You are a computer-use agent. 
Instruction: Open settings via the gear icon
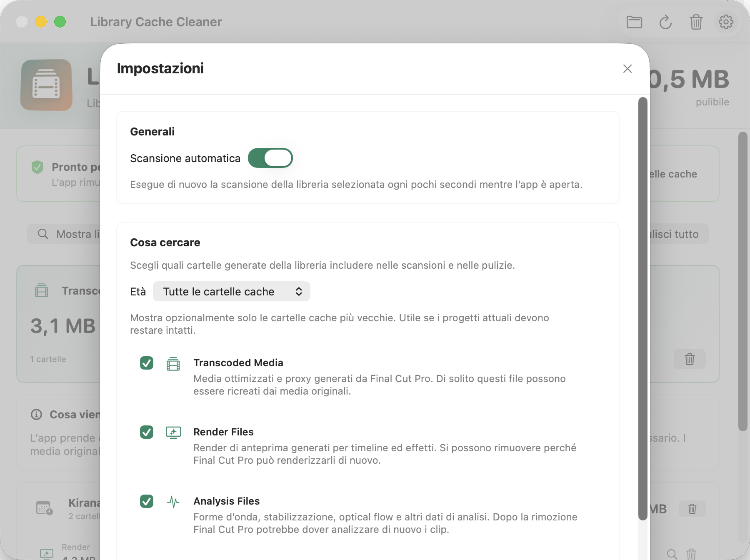pyautogui.click(x=726, y=22)
